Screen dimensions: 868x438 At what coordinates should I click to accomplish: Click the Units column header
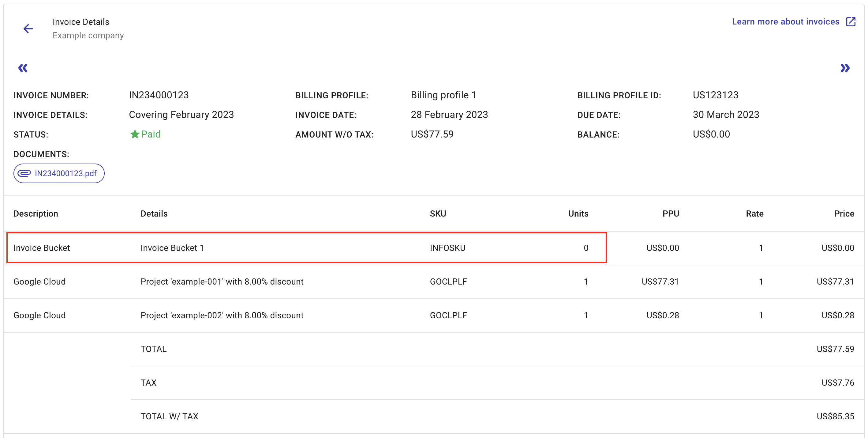[x=578, y=213]
